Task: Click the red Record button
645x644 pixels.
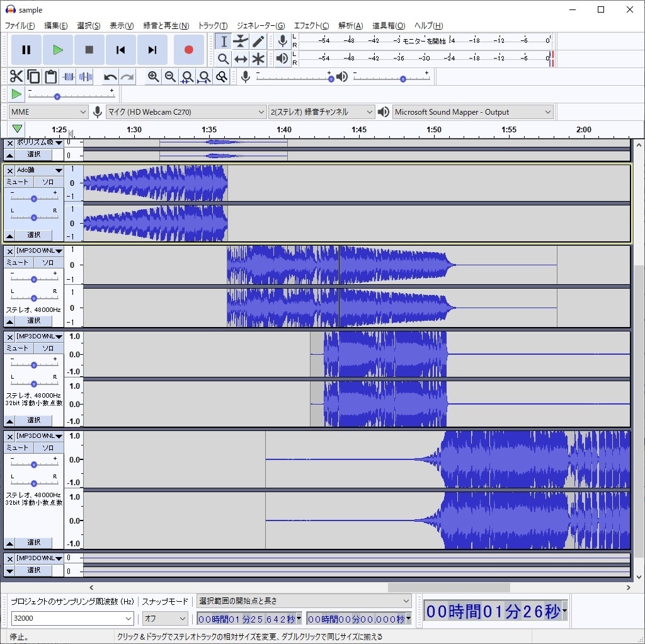Action: [x=189, y=50]
